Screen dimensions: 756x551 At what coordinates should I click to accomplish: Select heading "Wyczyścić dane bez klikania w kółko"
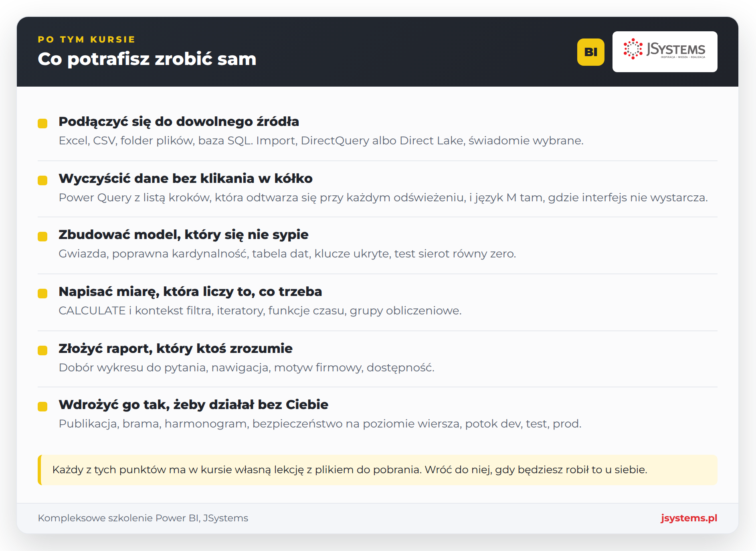coord(186,178)
